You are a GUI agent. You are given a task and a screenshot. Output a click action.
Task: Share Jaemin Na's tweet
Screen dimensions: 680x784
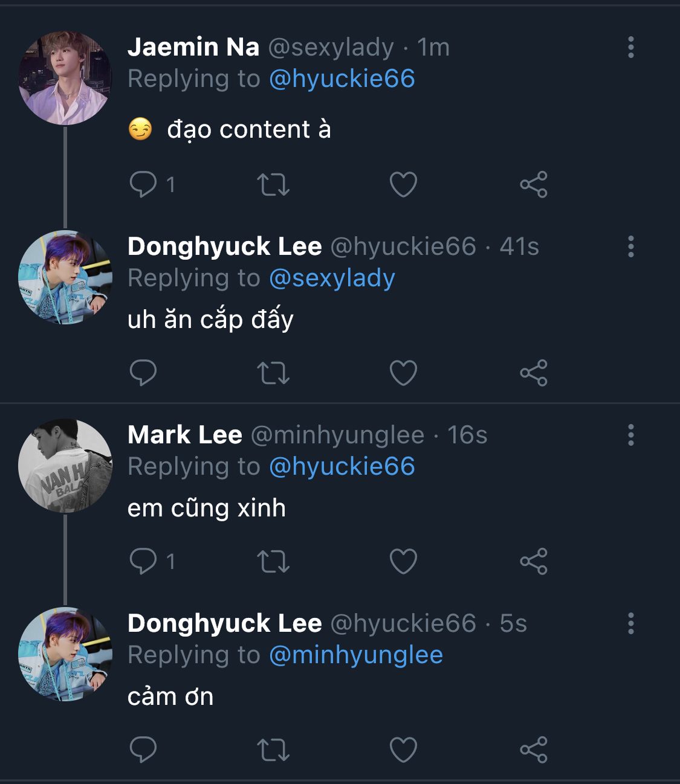[x=534, y=185]
